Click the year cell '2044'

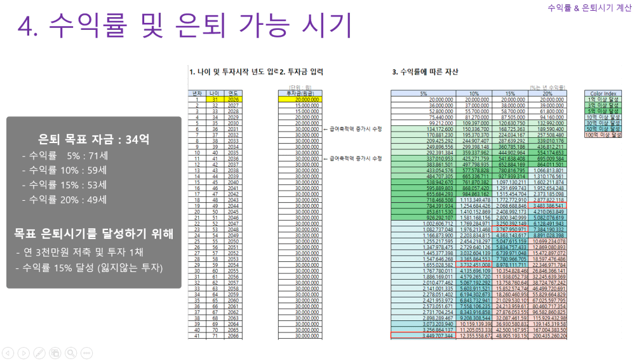tap(233, 205)
